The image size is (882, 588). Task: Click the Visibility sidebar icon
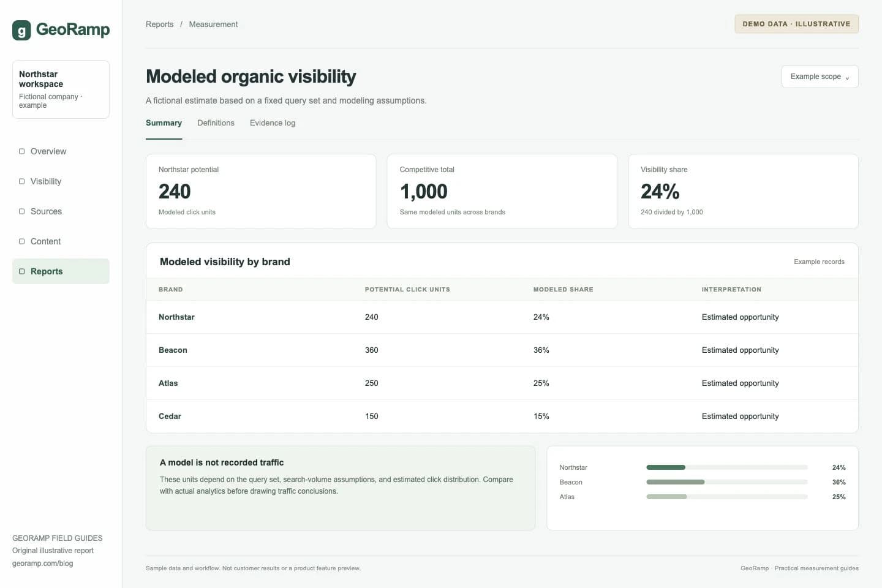coord(22,181)
